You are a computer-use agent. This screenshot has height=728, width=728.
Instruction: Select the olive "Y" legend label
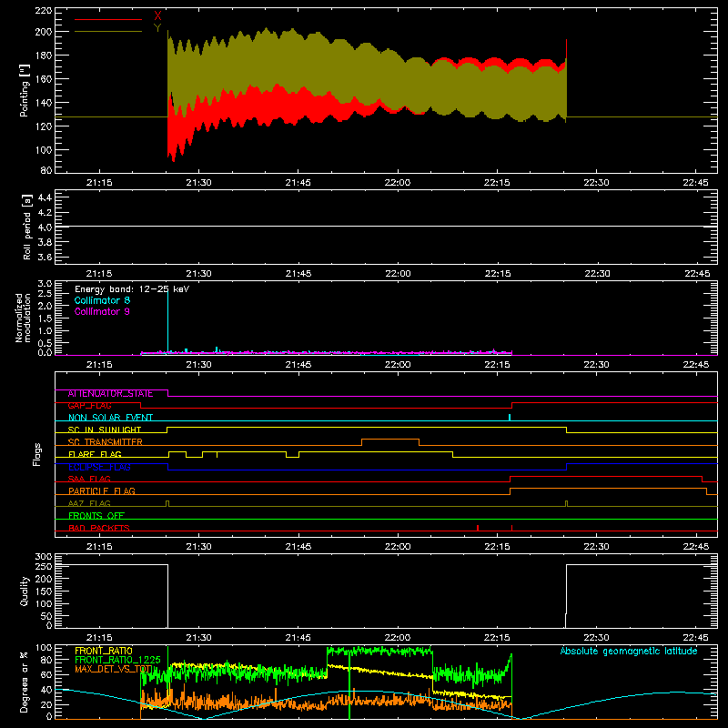(x=157, y=27)
